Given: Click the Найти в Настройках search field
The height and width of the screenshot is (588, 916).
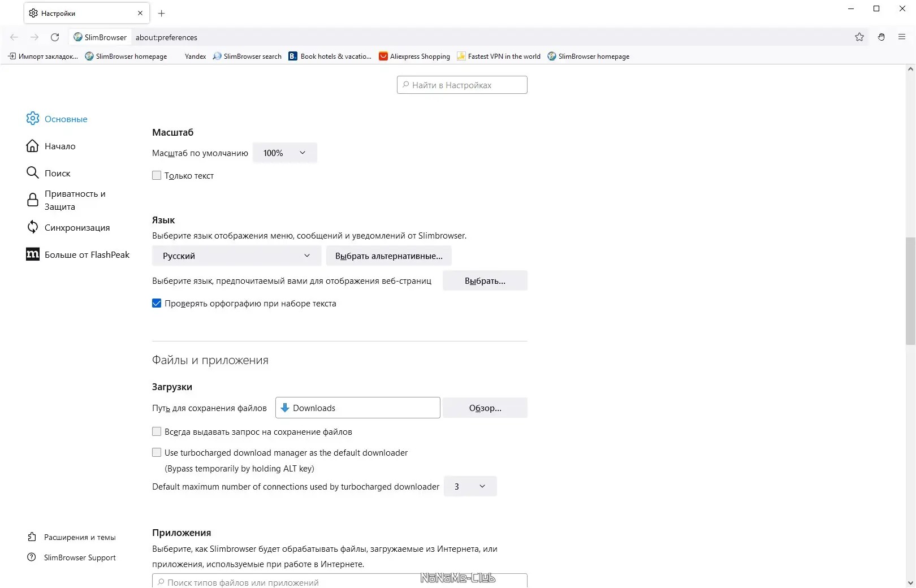Looking at the screenshot, I should (462, 85).
